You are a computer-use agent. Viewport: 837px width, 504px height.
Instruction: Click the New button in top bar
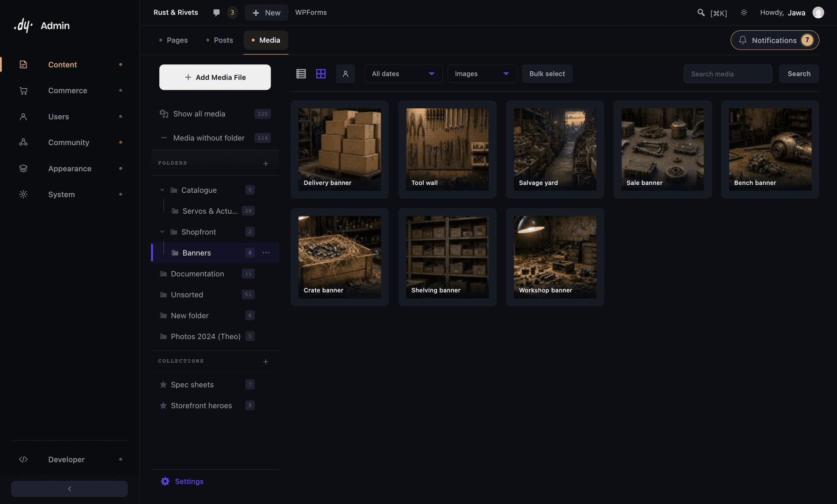(x=266, y=13)
